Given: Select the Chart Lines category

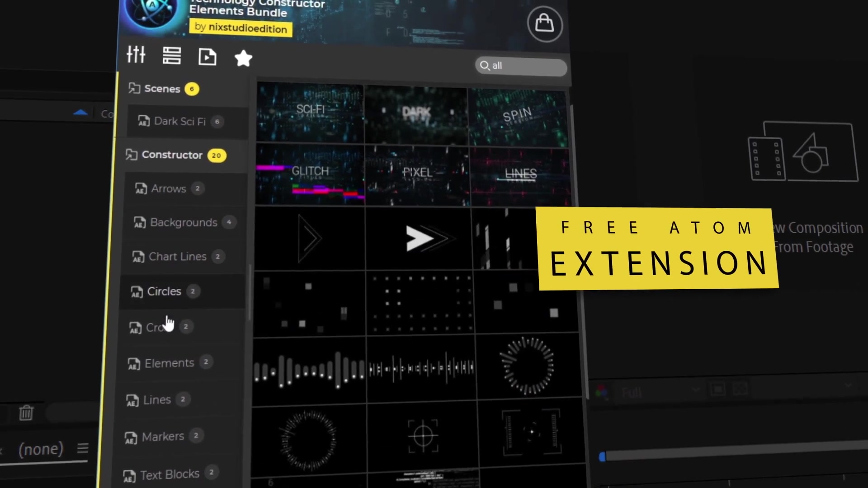Looking at the screenshot, I should coord(177,256).
